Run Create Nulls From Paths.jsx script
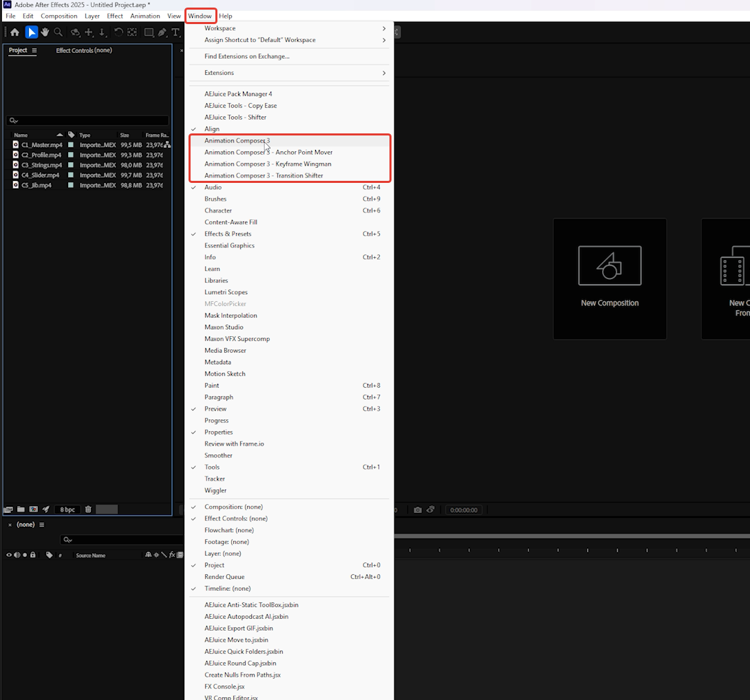This screenshot has height=700, width=750. 289,675
